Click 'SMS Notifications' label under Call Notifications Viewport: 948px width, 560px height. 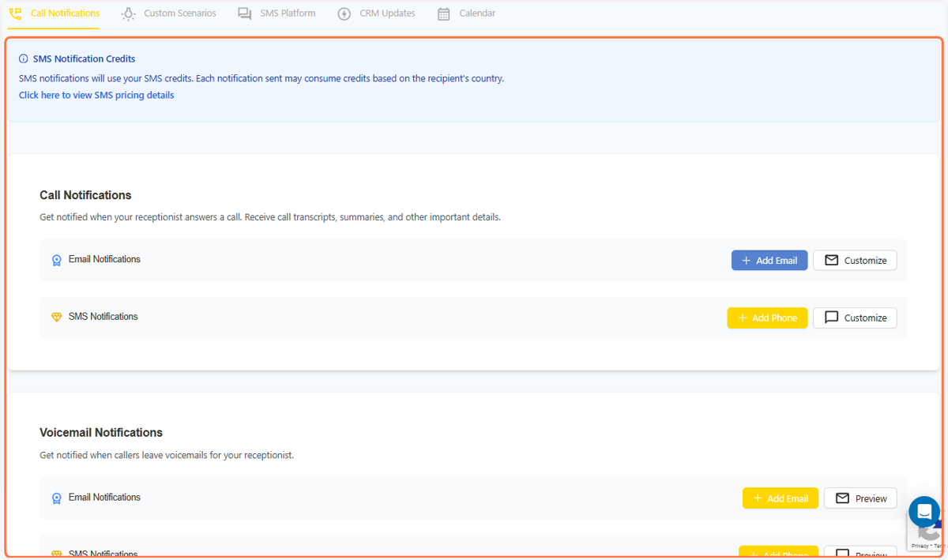click(103, 317)
